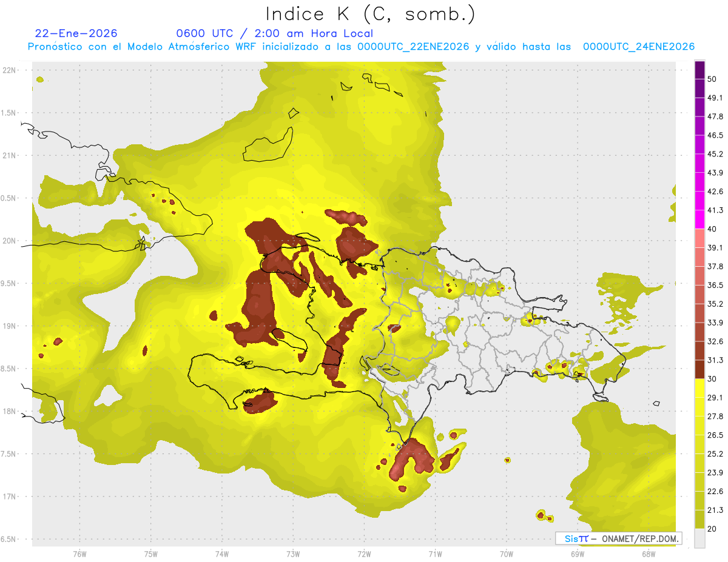Viewport: 728px width, 562px height.
Task: Select the dark purple swatch above legend value 50
Action: click(699, 70)
